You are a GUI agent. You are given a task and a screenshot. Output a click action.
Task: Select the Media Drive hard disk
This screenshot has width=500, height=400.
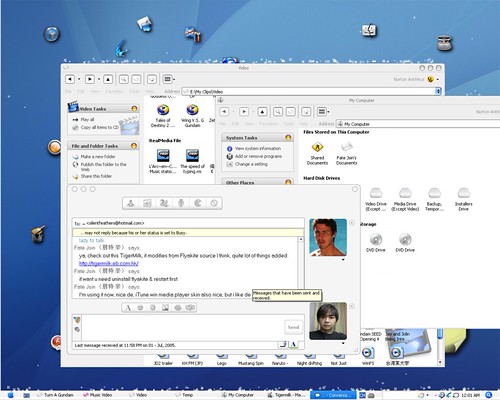(x=405, y=199)
